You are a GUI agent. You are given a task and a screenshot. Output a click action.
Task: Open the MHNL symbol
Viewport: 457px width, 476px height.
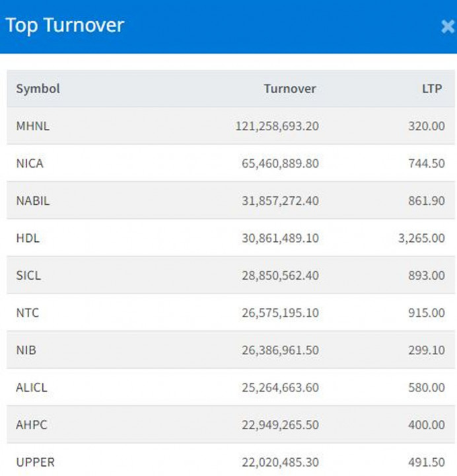[x=32, y=126]
